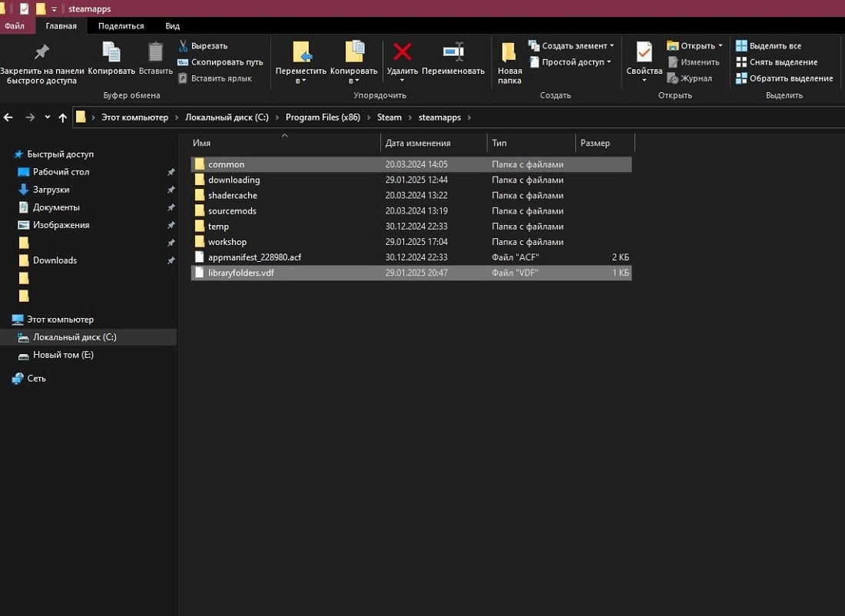Viewport: 845px width, 616px height.
Task: Open the Копировать в copy-to menu
Action: coord(353,62)
